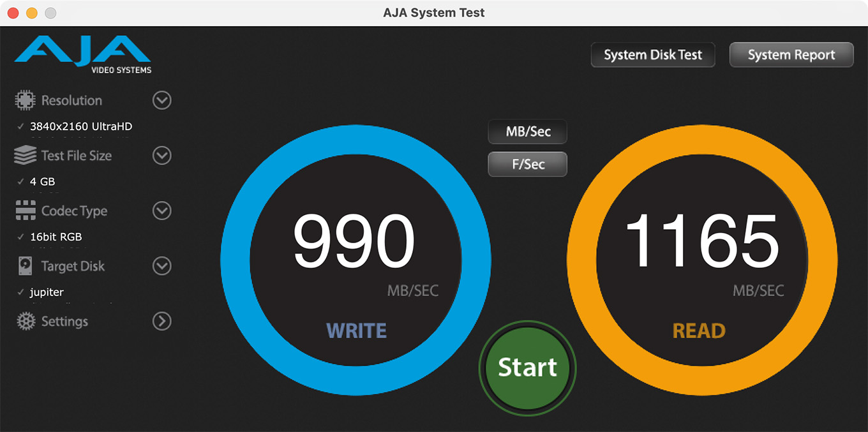Switch units to MB/Sec

tap(527, 132)
